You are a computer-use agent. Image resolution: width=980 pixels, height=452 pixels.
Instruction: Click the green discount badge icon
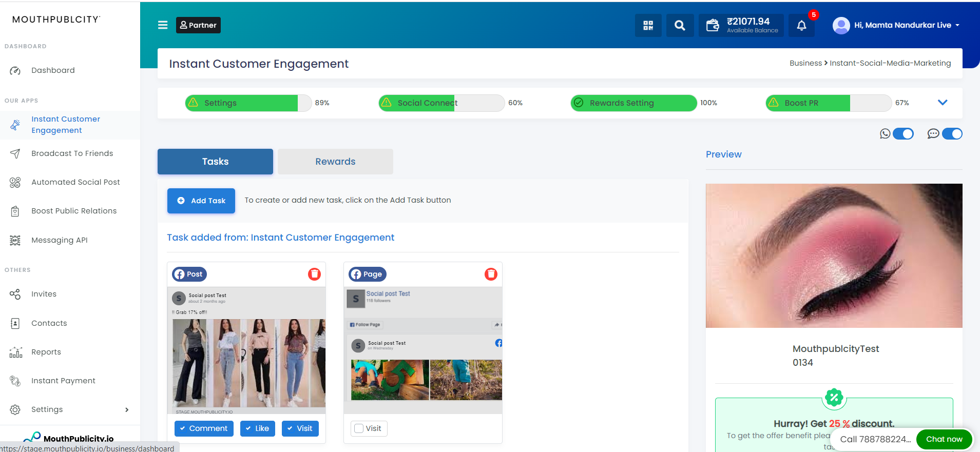pyautogui.click(x=834, y=397)
